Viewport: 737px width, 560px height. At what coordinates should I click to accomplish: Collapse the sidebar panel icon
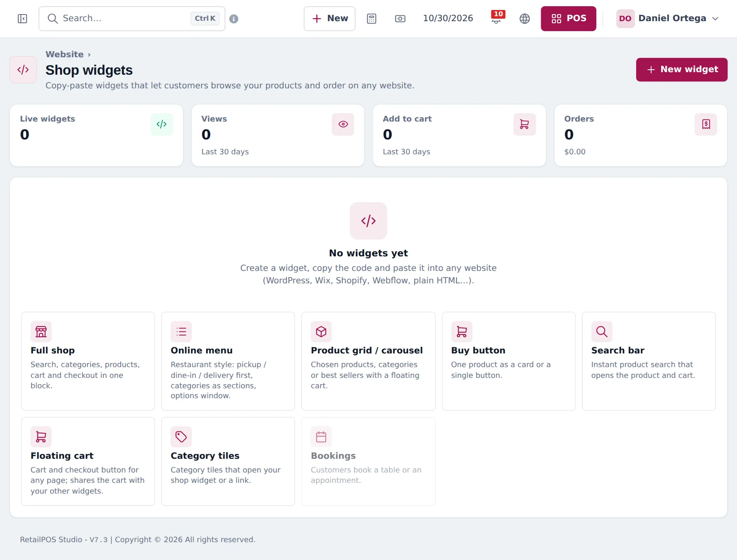tap(22, 19)
